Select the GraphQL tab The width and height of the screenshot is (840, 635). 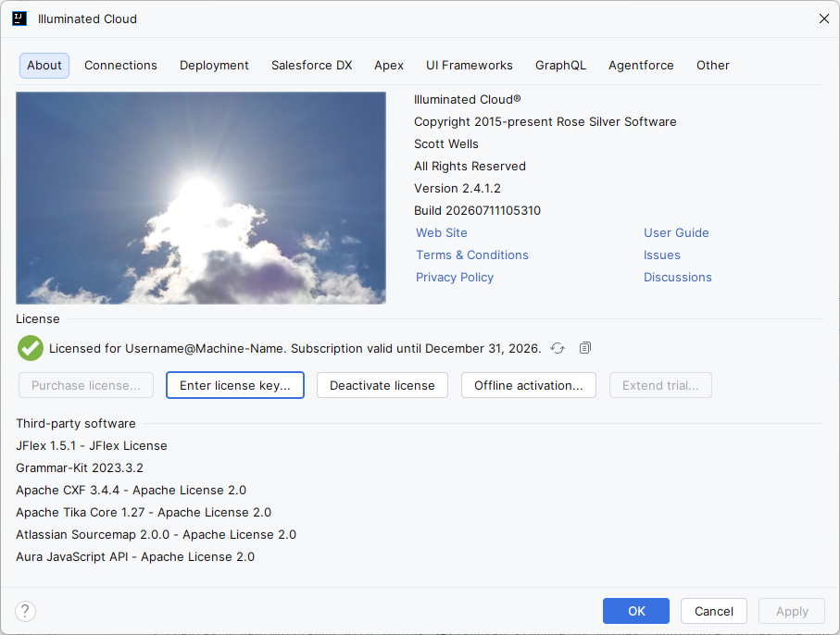[561, 66]
